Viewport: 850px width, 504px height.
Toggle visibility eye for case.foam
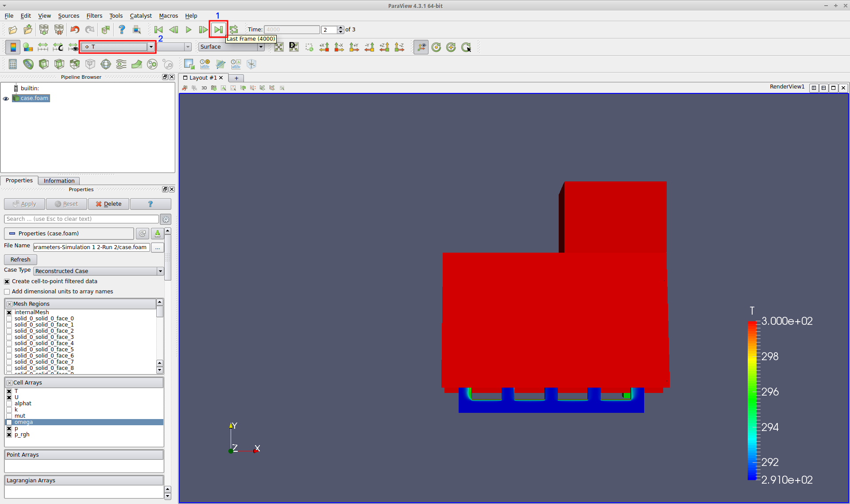pos(6,98)
